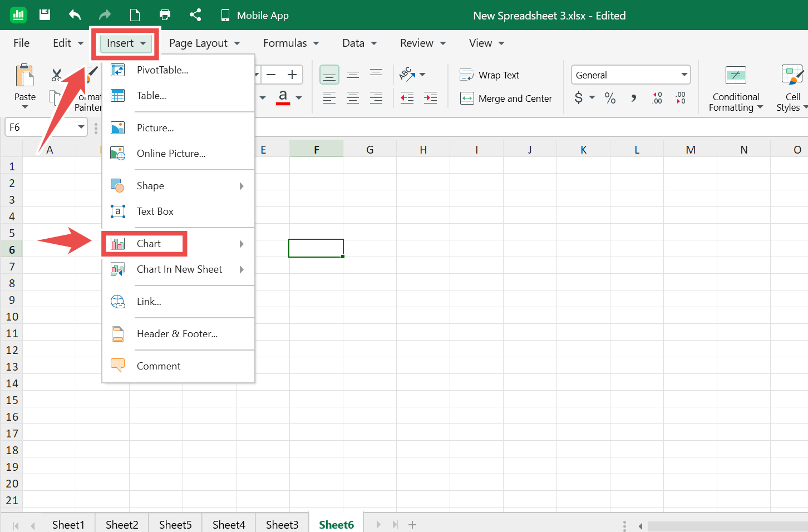Screen dimensions: 808x532
Task: Switch to Sheet3 tab
Action: [282, 524]
